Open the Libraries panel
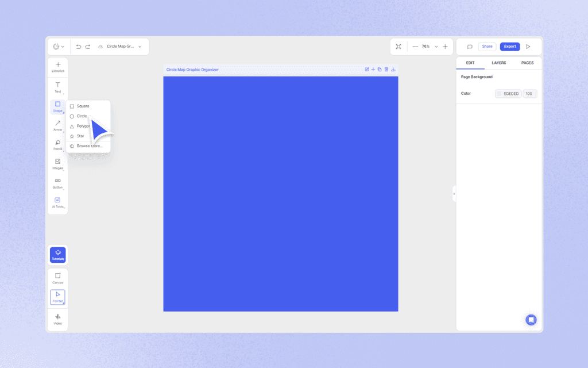This screenshot has height=368, width=588. coord(57,67)
